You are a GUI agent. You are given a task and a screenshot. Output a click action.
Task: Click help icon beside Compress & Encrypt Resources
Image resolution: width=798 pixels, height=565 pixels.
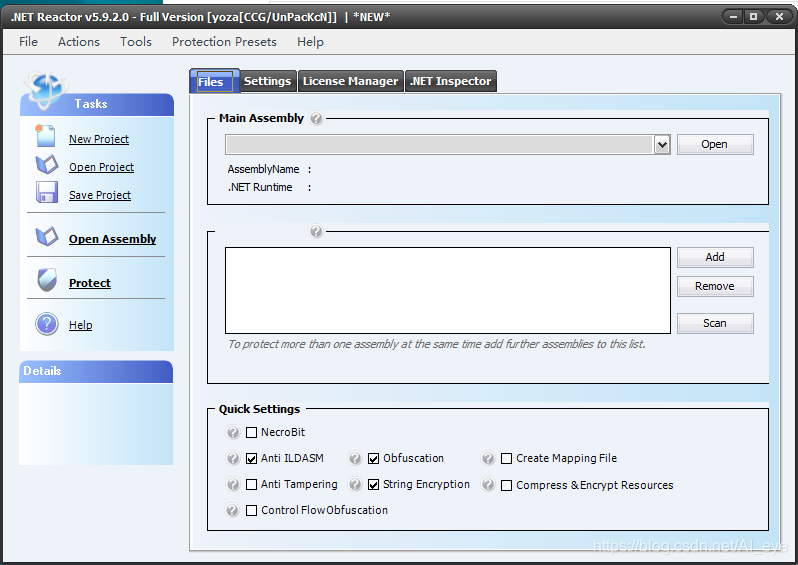(488, 484)
